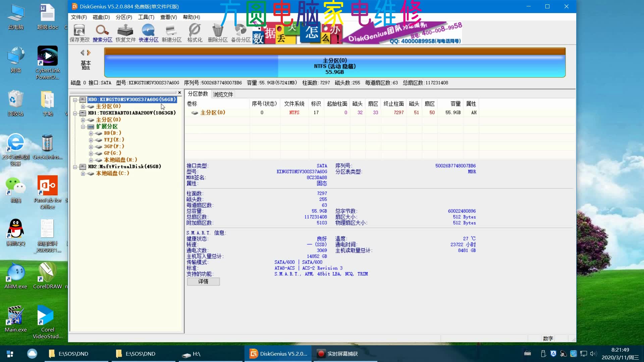Click the DiskGenius data recovery banner ad
The width and height of the screenshot is (644, 362).
click(357, 33)
